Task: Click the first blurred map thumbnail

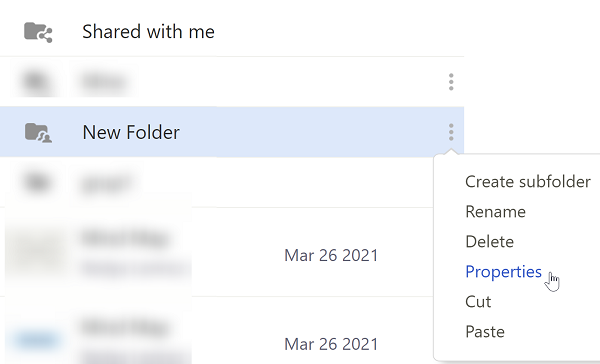Action: point(37,251)
